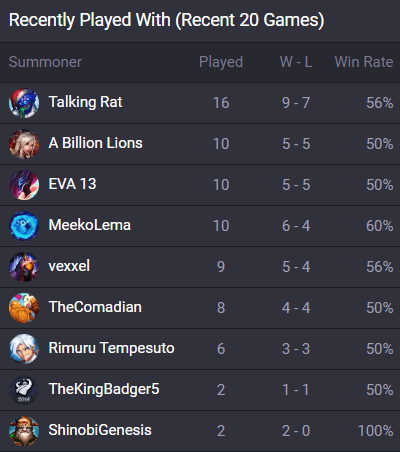Click the TheKingBadger5 name link
Screen dimensions: 400x452
coord(104,389)
